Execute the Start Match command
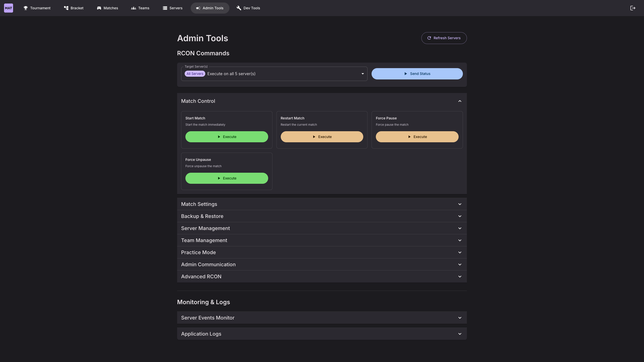Screen dimensions: 644x362 (227, 137)
